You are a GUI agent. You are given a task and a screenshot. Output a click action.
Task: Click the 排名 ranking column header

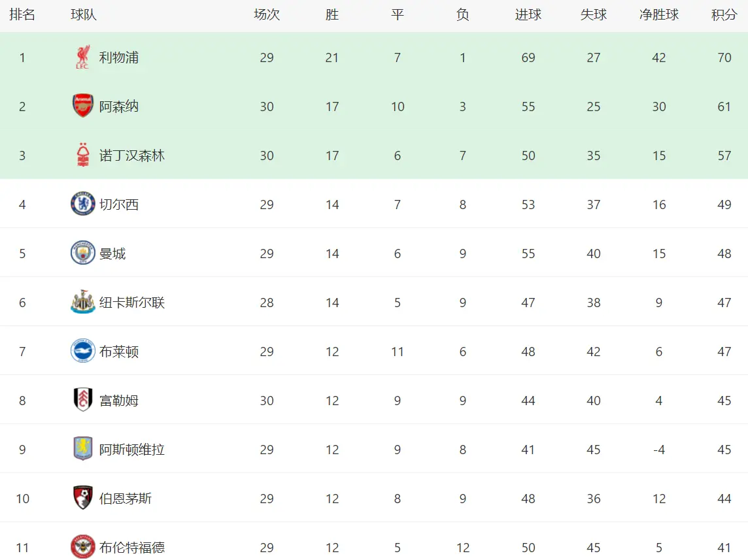point(22,15)
